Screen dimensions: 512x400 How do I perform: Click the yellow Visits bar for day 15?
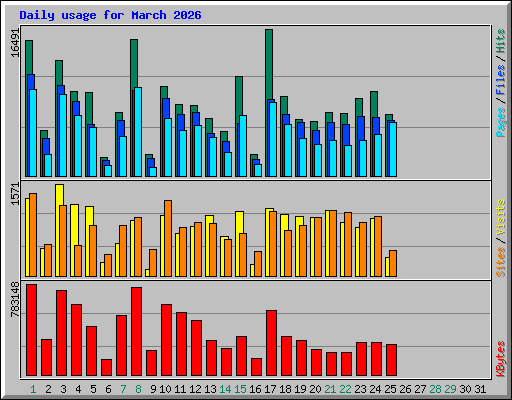[239, 222]
